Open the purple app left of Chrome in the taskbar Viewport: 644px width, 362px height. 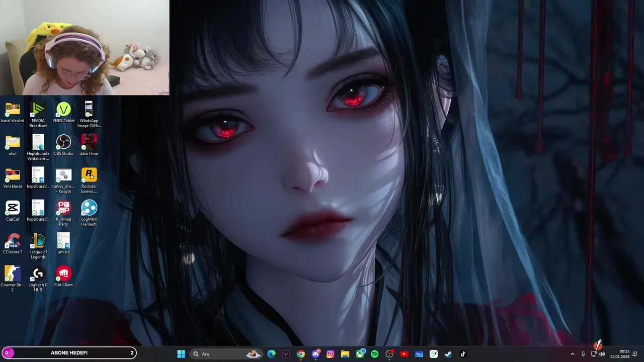pos(286,354)
